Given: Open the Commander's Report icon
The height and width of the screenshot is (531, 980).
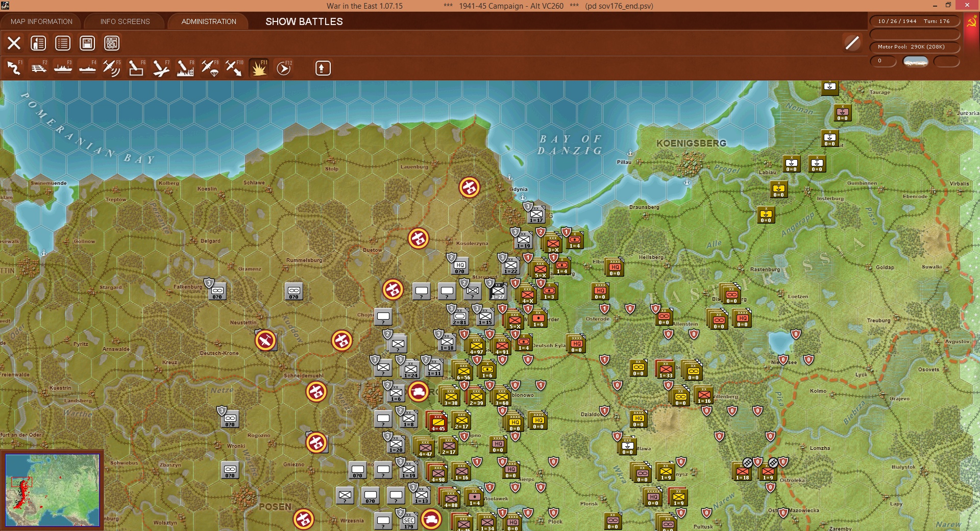Looking at the screenshot, I should pyautogui.click(x=38, y=43).
